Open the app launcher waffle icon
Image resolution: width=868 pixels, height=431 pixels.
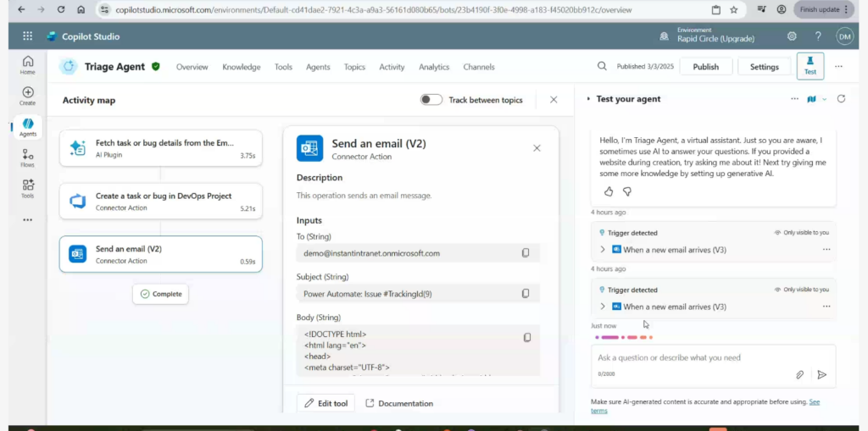[x=28, y=36]
